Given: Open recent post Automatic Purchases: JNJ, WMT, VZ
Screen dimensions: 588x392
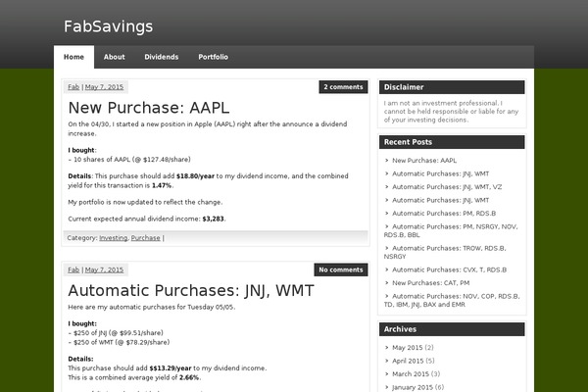Looking at the screenshot, I should 447,187.
